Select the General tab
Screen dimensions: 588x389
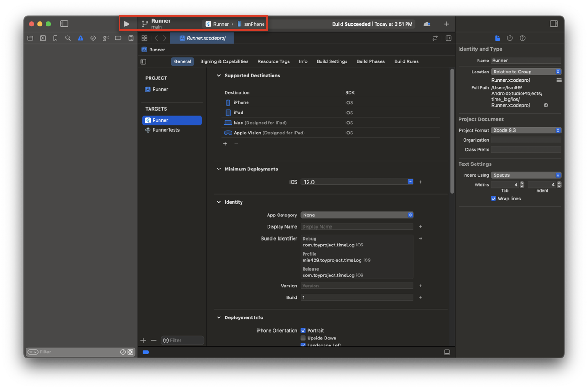click(182, 61)
